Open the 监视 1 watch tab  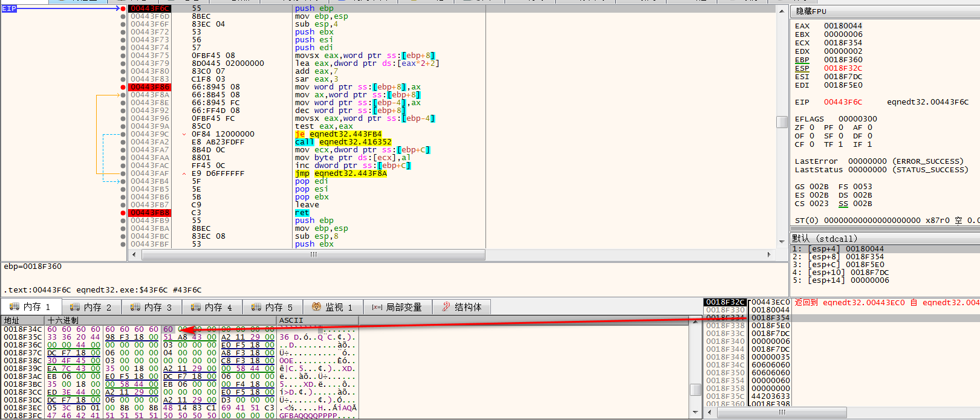[333, 307]
